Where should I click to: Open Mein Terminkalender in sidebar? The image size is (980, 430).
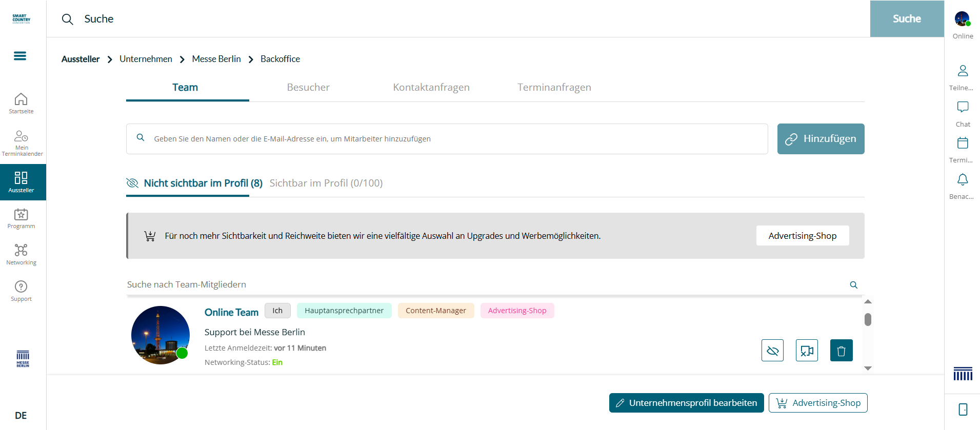pos(22,143)
